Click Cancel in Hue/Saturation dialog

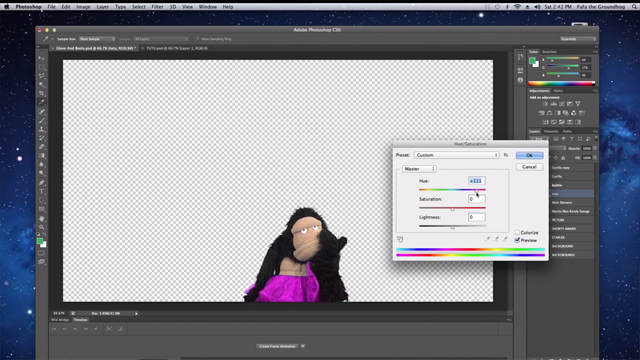529,167
